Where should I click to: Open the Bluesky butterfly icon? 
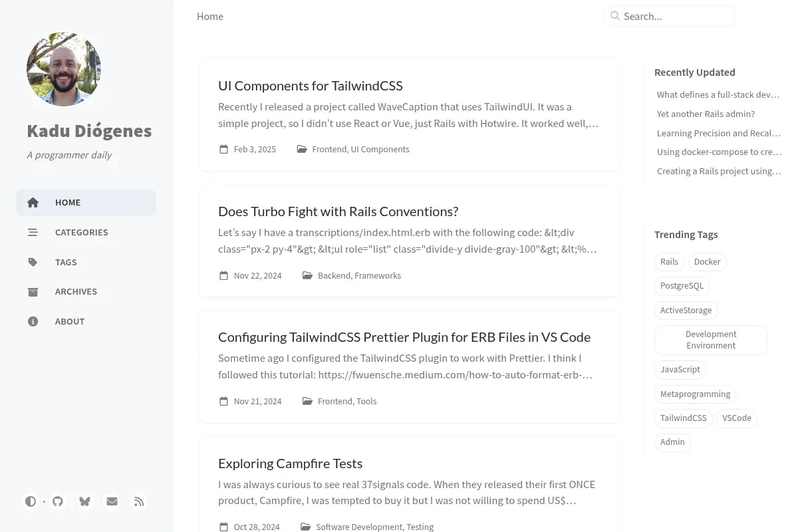click(x=84, y=501)
